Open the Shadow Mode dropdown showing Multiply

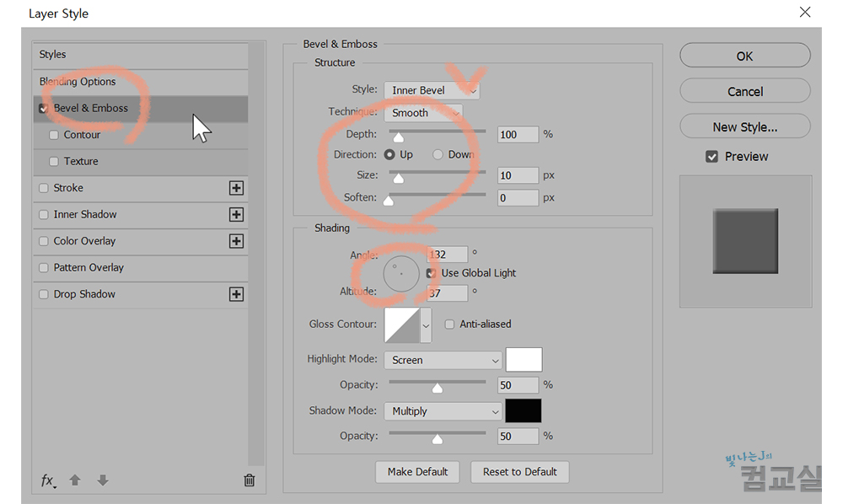pyautogui.click(x=443, y=411)
